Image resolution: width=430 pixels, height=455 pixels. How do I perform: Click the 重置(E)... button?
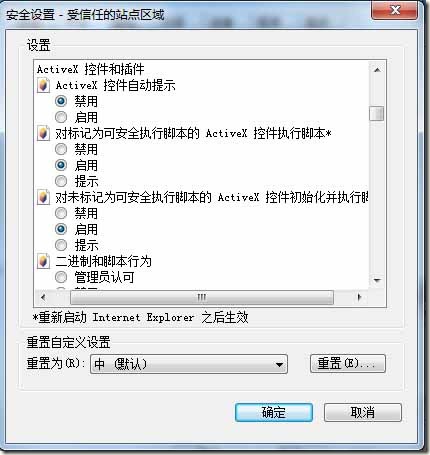(x=348, y=364)
